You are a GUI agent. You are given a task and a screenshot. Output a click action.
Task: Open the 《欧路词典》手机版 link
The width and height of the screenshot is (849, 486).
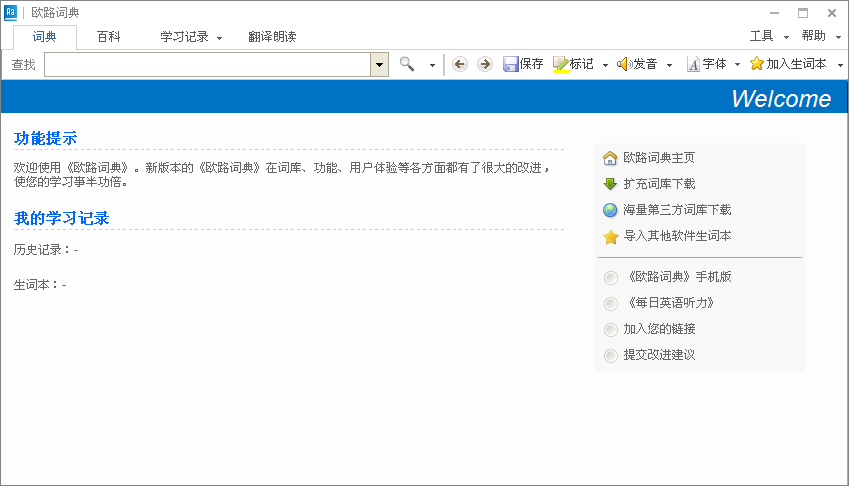(678, 277)
